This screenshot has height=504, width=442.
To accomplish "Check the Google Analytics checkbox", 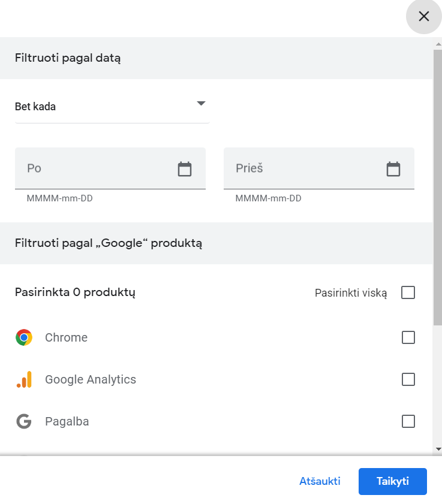I will pos(408,379).
